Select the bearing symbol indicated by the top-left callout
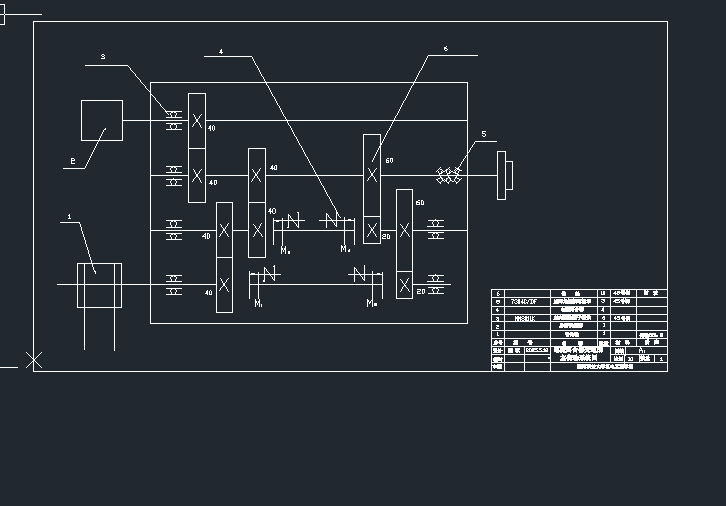The width and height of the screenshot is (726, 506). point(174,120)
